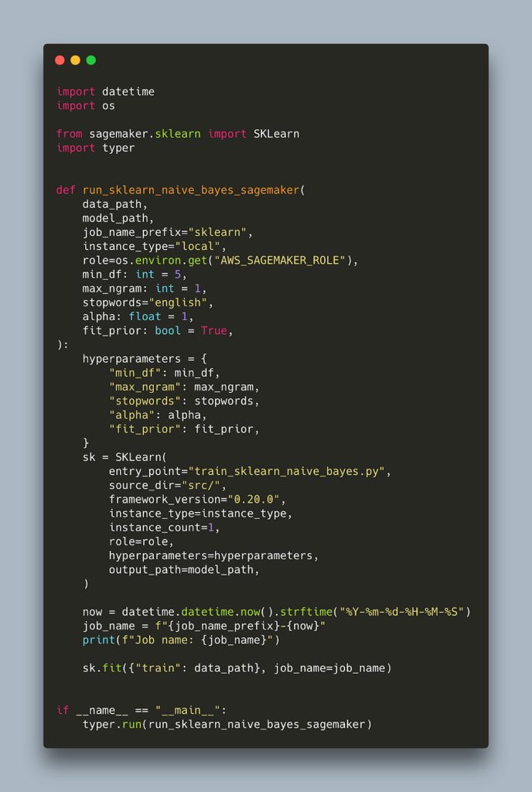Click the word datetime in first import

(128, 92)
